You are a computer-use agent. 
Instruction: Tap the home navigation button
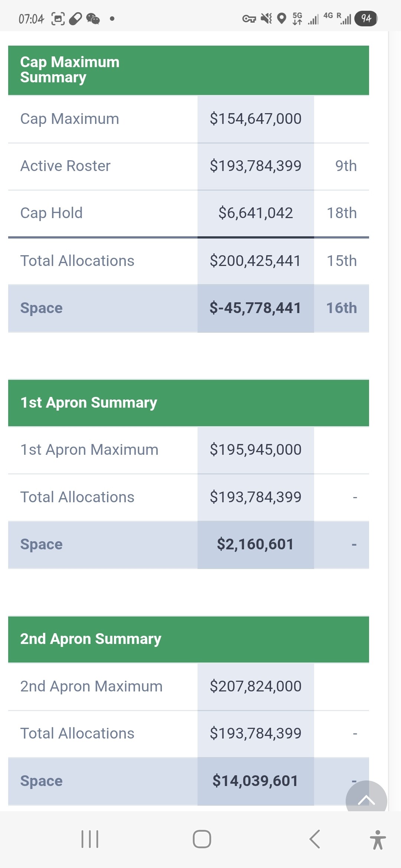pyautogui.click(x=202, y=839)
